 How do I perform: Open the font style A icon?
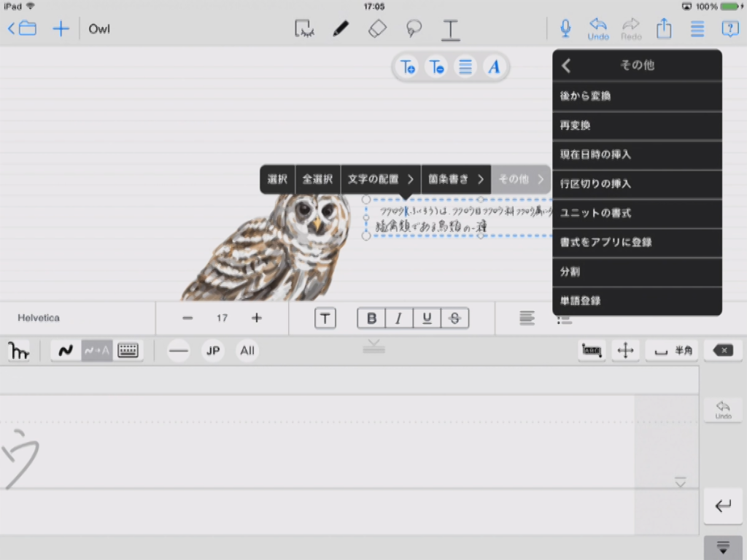(x=494, y=67)
